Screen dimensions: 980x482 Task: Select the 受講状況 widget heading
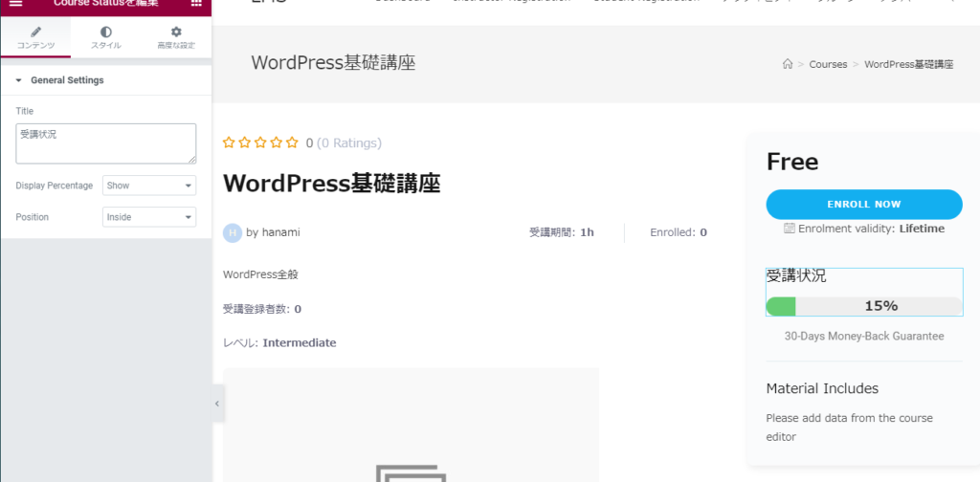(x=796, y=276)
